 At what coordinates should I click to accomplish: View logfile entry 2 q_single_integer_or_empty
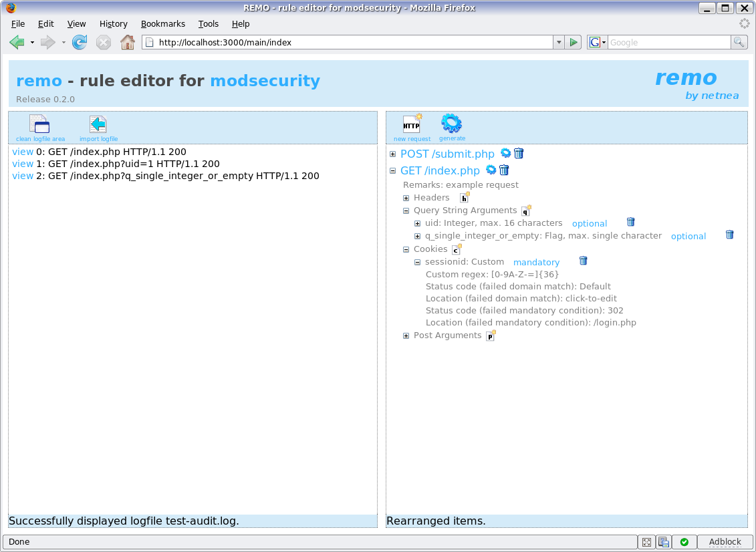(23, 176)
